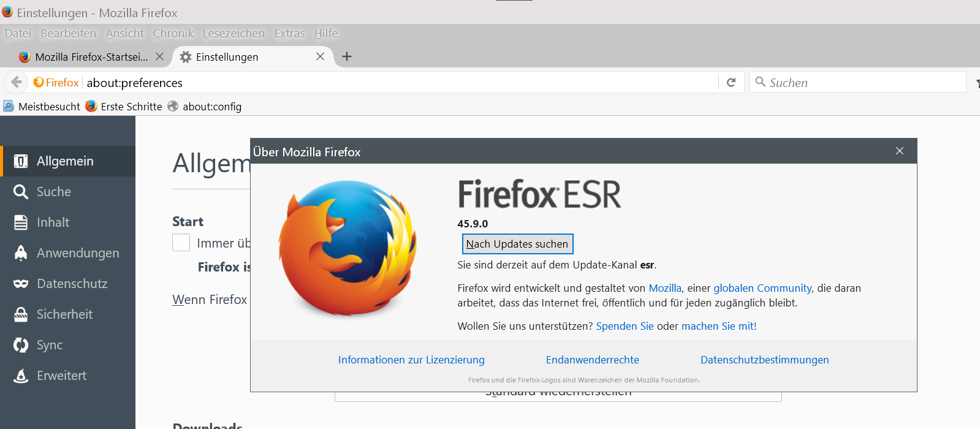Click the Meistbesucht bookmark label

click(49, 107)
